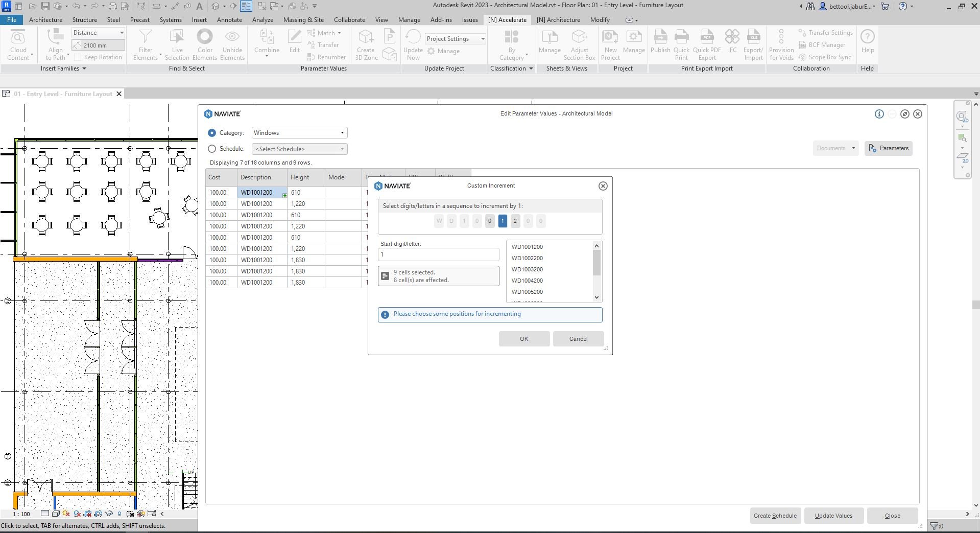The width and height of the screenshot is (980, 533).
Task: Open the [N] Architecture tab
Action: coord(558,19)
